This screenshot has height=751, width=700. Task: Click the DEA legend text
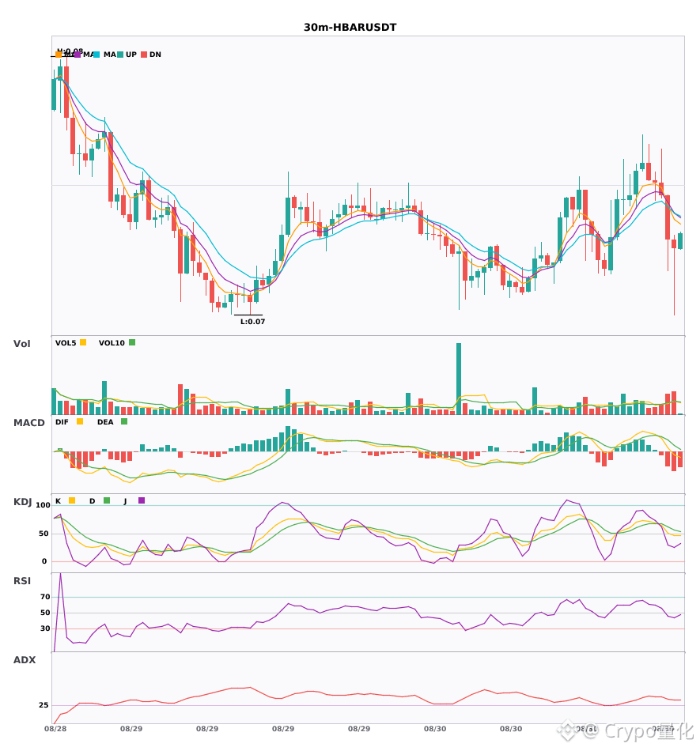coord(105,422)
